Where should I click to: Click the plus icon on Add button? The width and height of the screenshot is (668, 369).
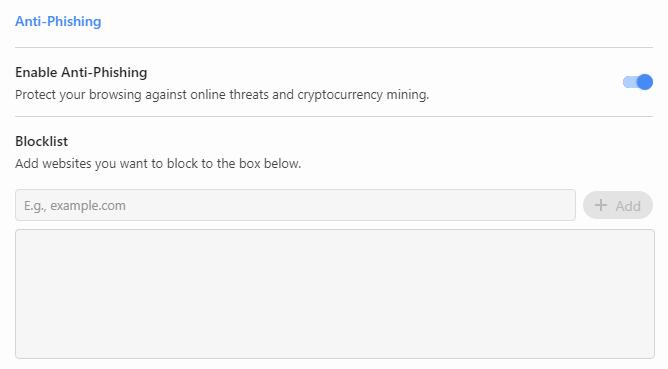pyautogui.click(x=601, y=205)
